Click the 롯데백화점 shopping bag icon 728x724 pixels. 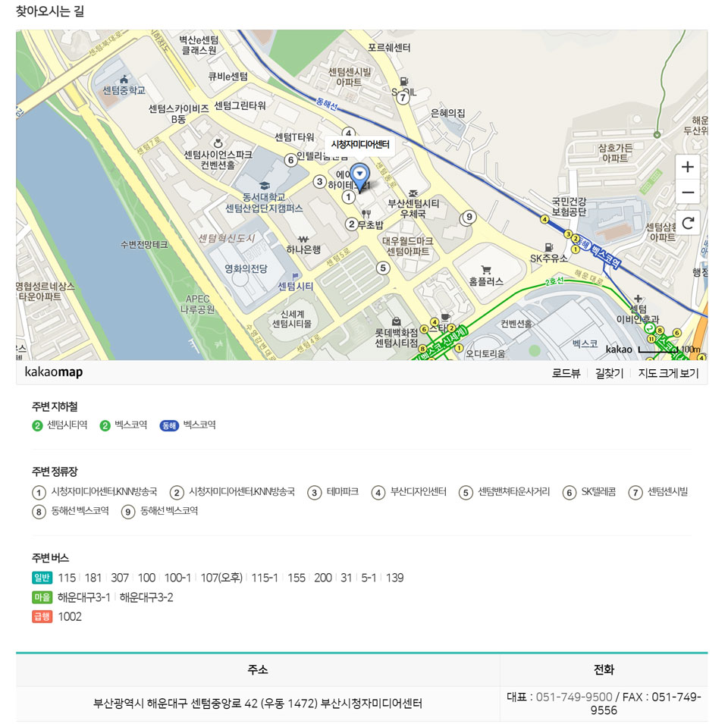click(x=396, y=321)
